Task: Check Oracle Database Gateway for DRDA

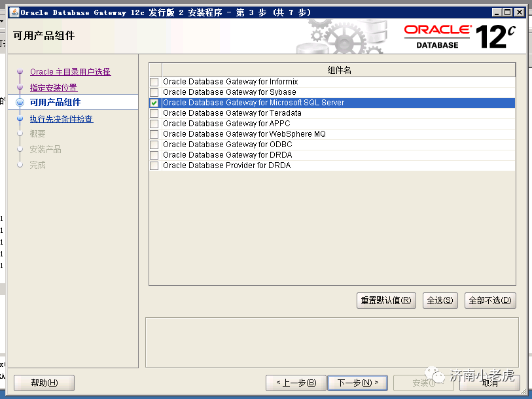Action: (x=154, y=156)
